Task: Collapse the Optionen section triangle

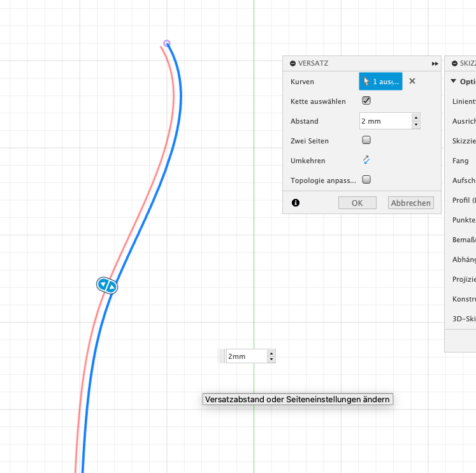Action: (453, 82)
